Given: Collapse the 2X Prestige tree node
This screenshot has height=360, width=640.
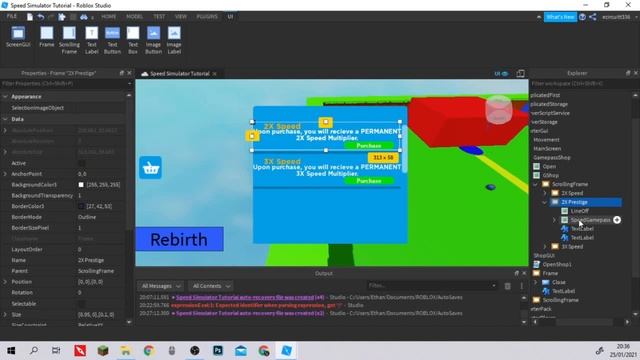Looking at the screenshot, I should pos(545,202).
